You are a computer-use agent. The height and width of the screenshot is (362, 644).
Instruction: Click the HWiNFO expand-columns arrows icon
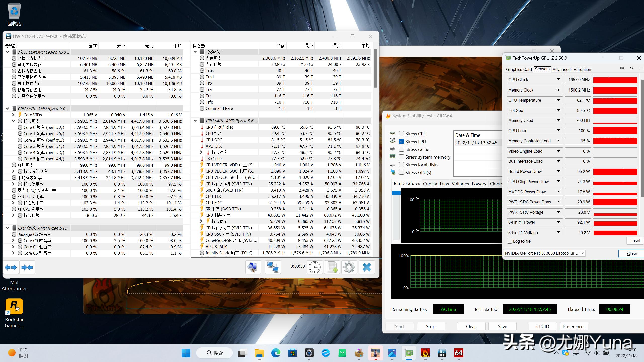point(11,267)
